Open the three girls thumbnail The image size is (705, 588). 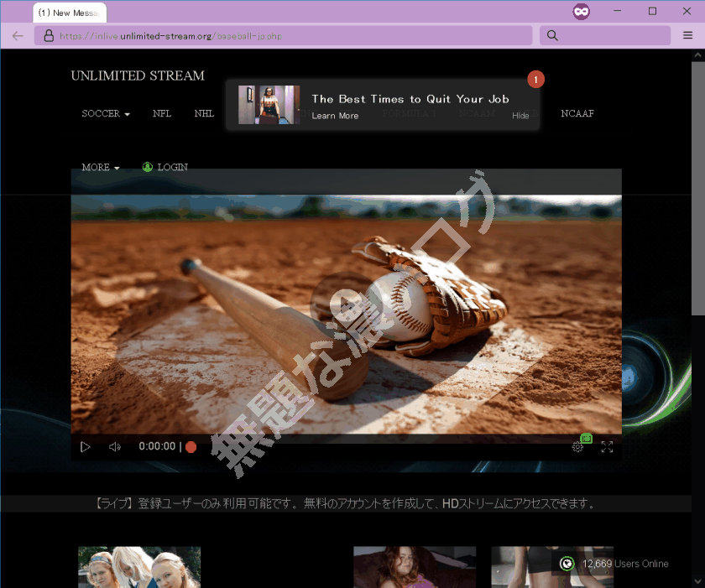[139, 567]
